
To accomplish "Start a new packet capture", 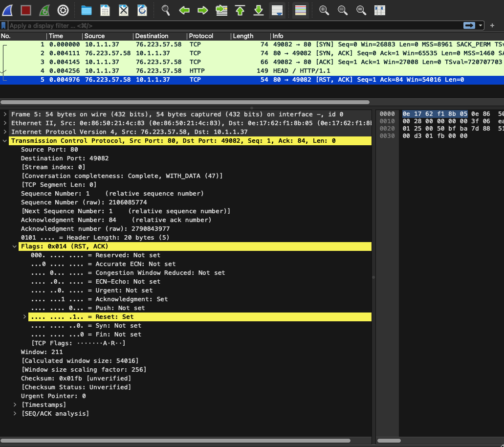I will pos(8,10).
